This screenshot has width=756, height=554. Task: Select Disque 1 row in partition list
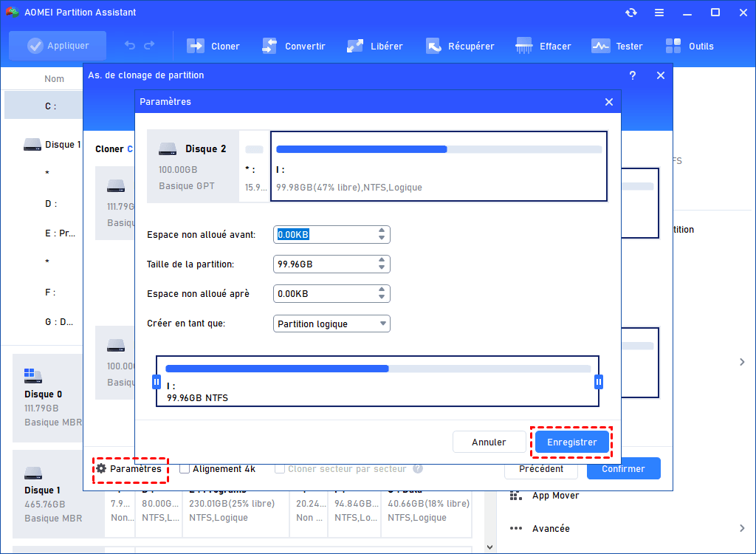click(x=52, y=144)
